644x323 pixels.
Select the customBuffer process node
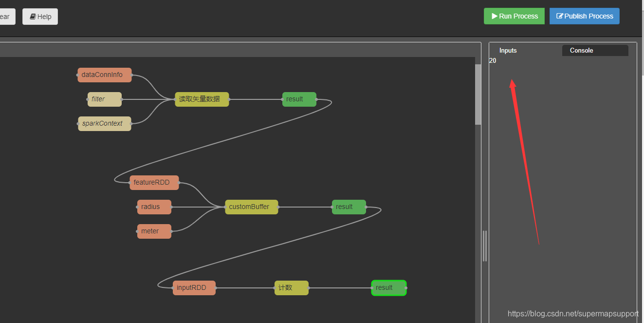[x=252, y=207]
